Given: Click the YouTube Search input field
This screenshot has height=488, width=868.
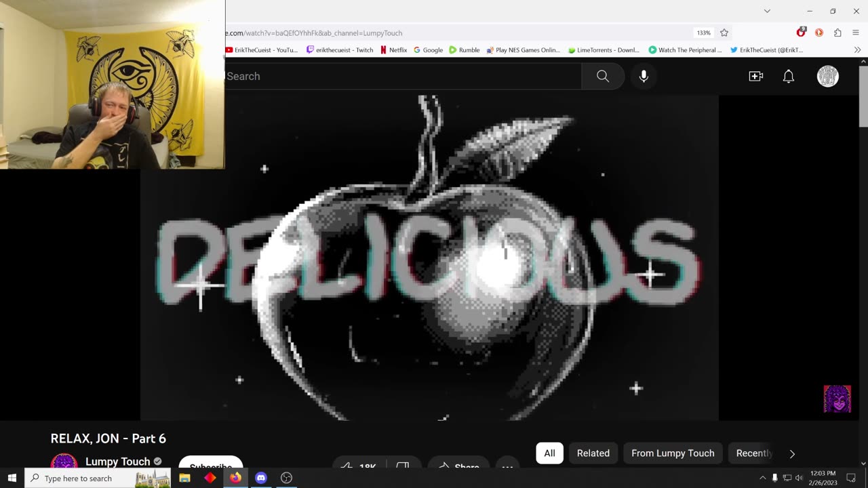Looking at the screenshot, I should 403,76.
